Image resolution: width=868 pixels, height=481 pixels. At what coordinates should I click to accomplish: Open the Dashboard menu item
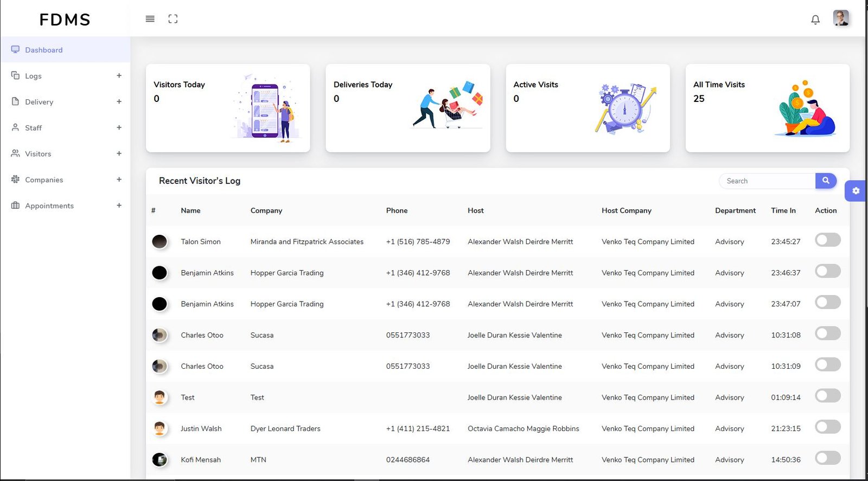click(x=65, y=50)
